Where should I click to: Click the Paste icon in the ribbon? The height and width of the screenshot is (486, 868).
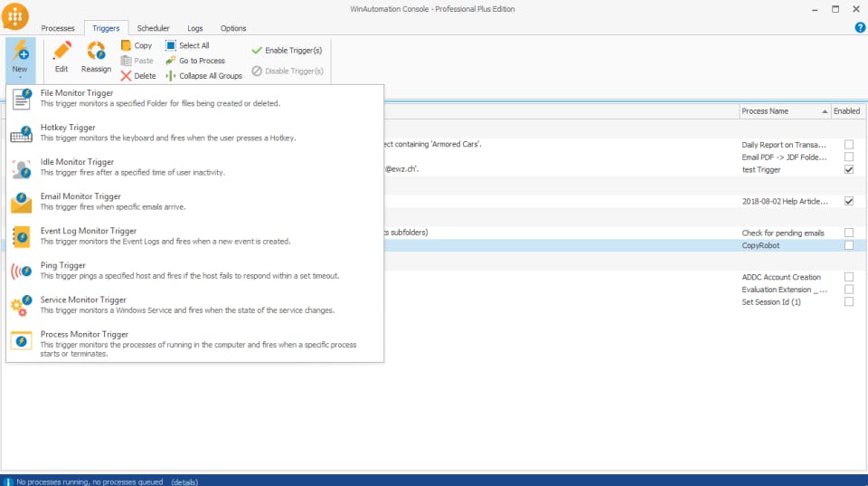127,61
